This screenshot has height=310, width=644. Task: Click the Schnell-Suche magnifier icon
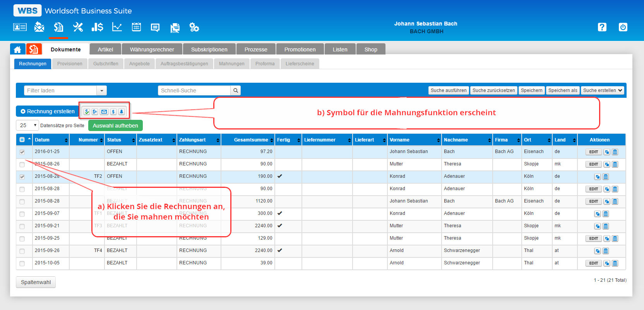235,90
